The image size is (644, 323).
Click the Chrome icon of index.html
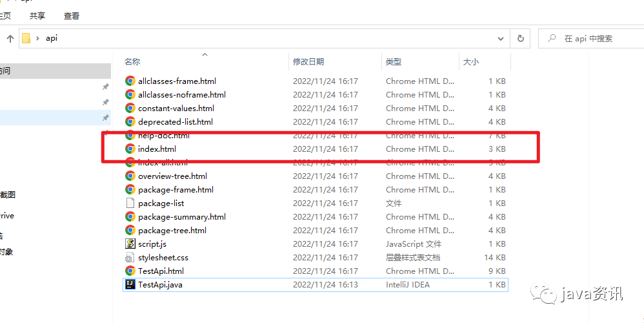[130, 149]
